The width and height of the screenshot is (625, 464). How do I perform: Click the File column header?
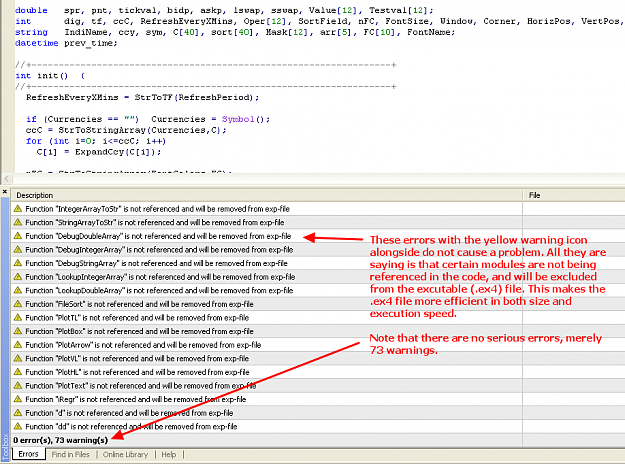(x=574, y=195)
